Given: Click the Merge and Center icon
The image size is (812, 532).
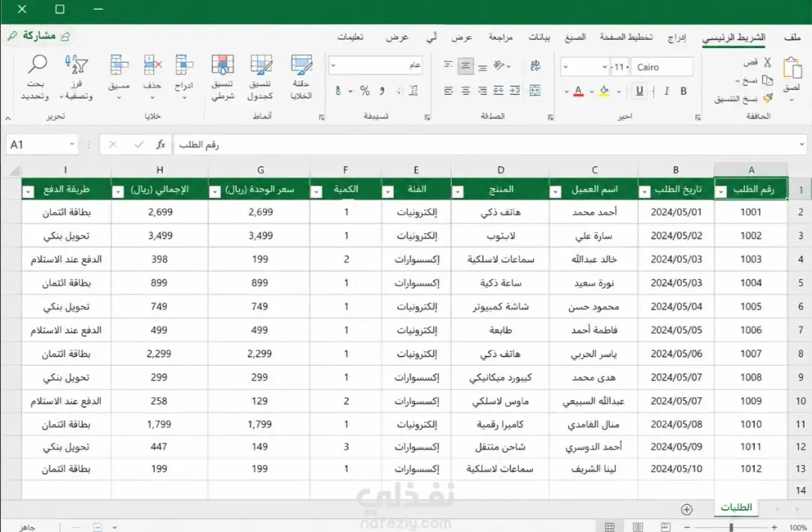Looking at the screenshot, I should click(535, 91).
